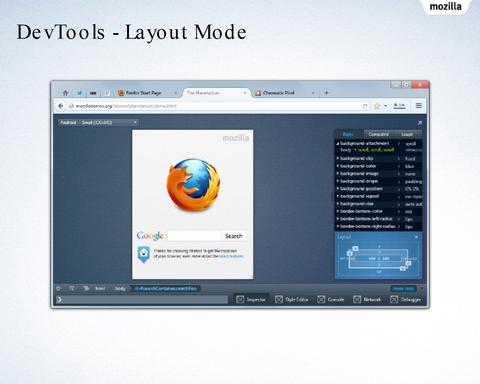This screenshot has height=384, width=480.
Task: Toggle the Inspector tool button
Action: click(251, 299)
